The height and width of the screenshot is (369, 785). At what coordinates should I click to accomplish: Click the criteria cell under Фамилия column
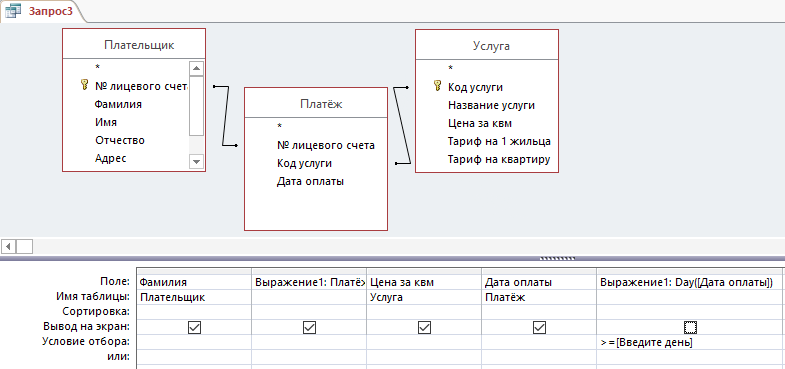(x=193, y=342)
